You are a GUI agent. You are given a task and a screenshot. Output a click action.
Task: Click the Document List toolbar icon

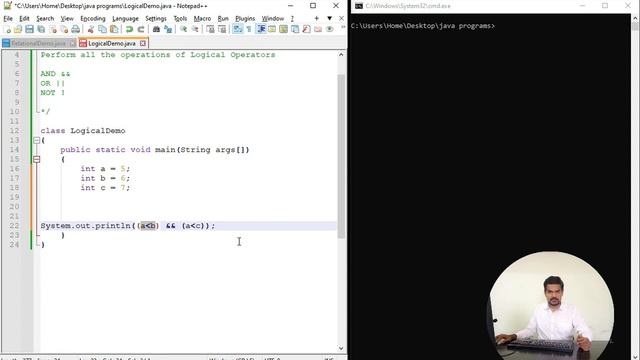coord(295,29)
